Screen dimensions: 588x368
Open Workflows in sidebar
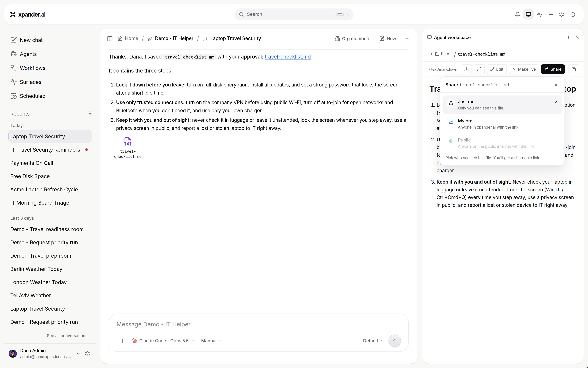coord(28,68)
